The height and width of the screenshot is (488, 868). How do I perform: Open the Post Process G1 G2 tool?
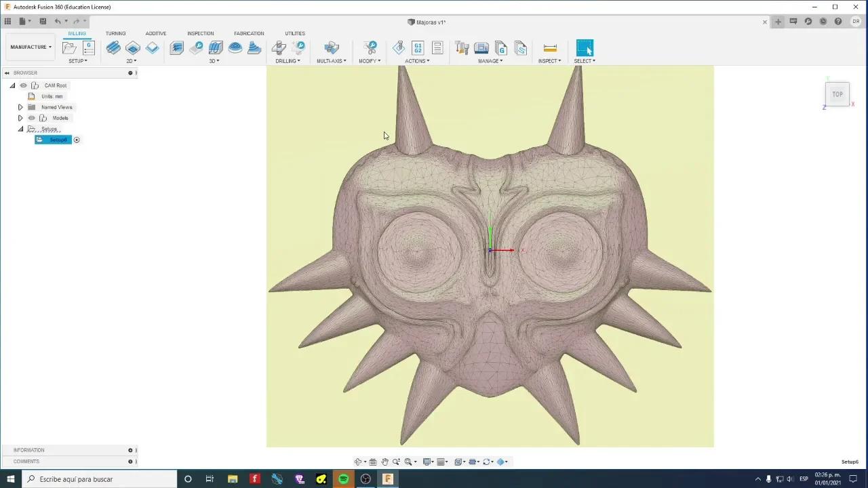(x=418, y=47)
